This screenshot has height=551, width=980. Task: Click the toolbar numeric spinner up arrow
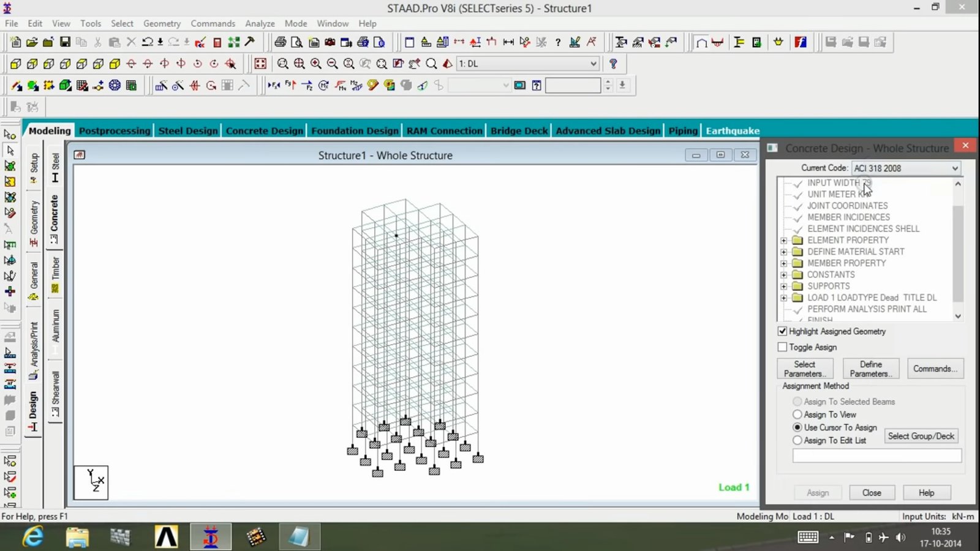click(608, 82)
